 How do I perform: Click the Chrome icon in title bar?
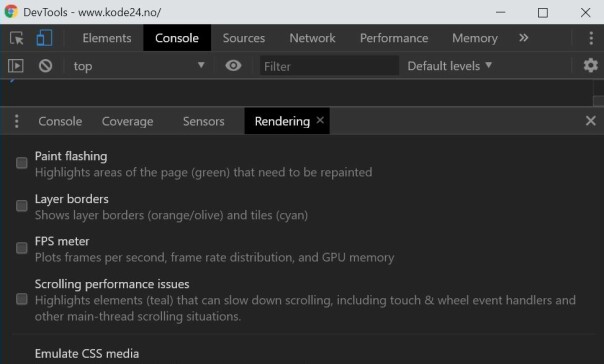tap(11, 12)
